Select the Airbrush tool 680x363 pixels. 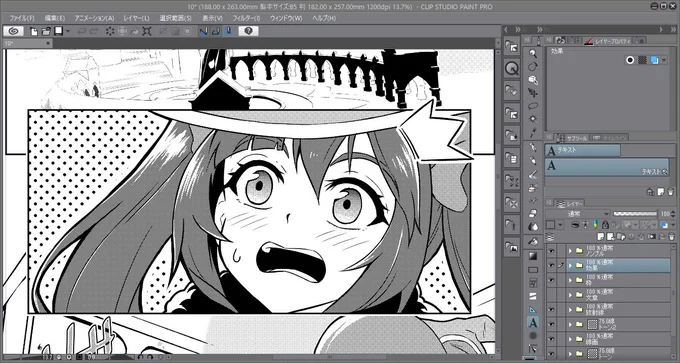point(533,187)
